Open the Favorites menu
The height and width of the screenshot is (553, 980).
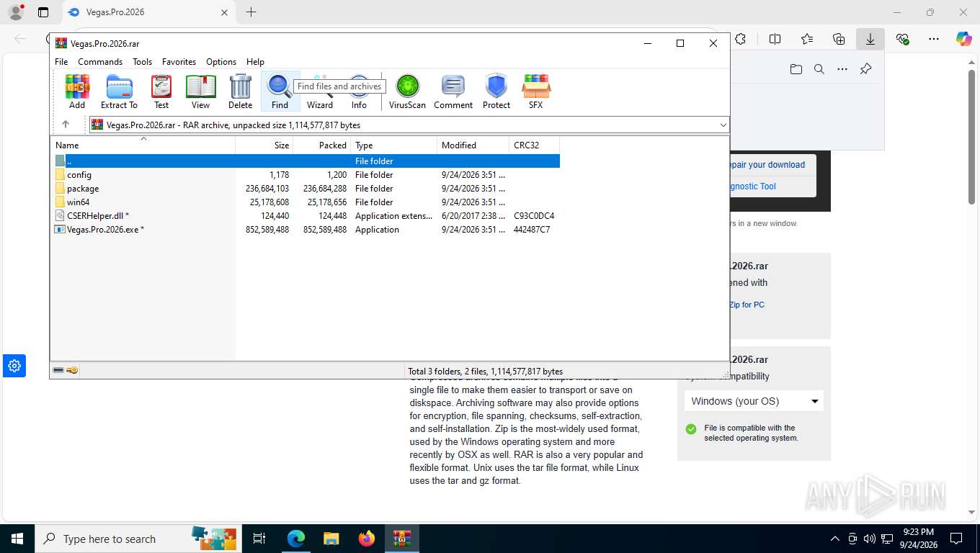[x=179, y=62]
